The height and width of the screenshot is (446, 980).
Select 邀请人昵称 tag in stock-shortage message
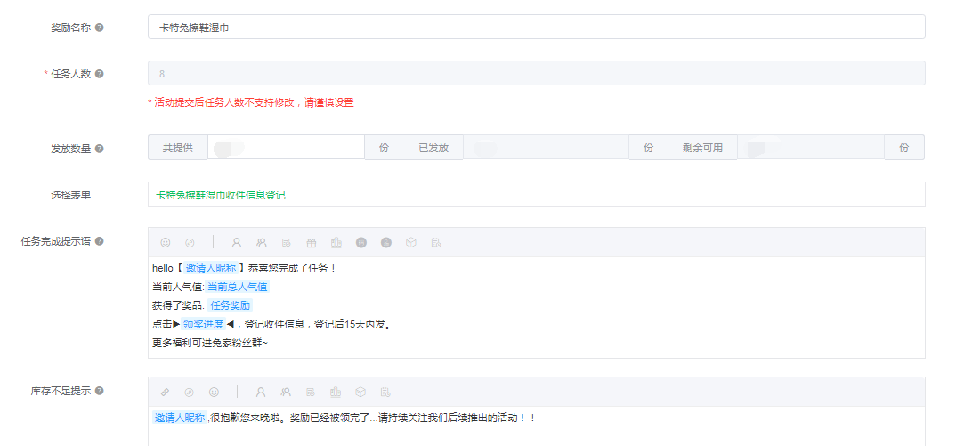180,418
